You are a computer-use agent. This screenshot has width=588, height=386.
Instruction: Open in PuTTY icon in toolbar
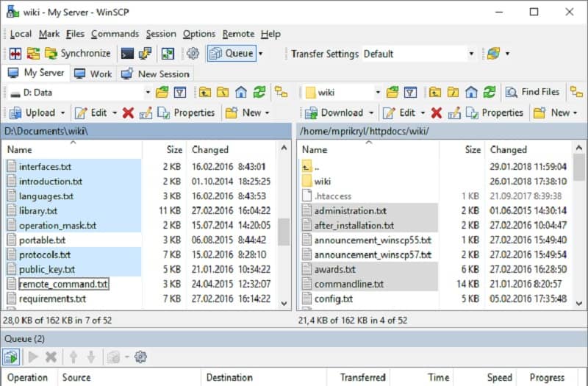click(145, 54)
